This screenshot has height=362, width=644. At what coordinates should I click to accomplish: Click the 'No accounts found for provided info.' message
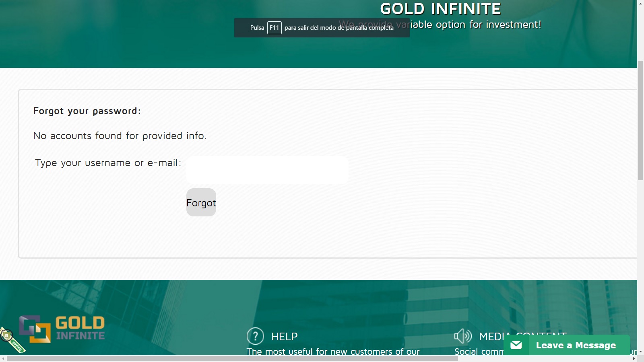click(x=120, y=136)
